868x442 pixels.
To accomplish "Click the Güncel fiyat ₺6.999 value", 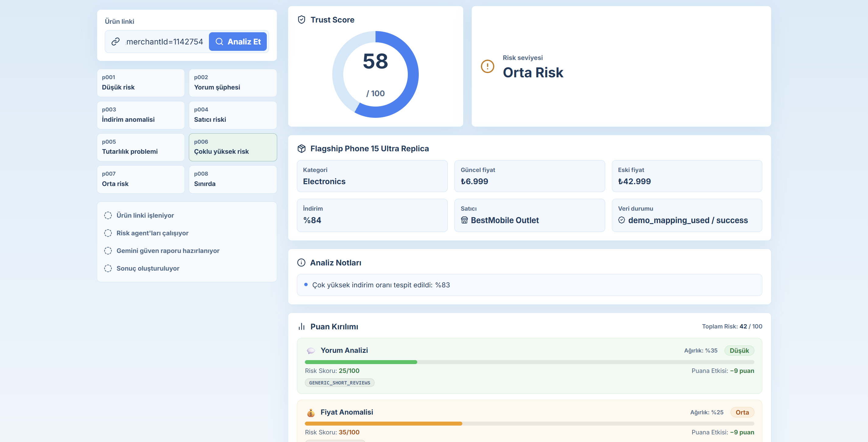I will pos(475,181).
